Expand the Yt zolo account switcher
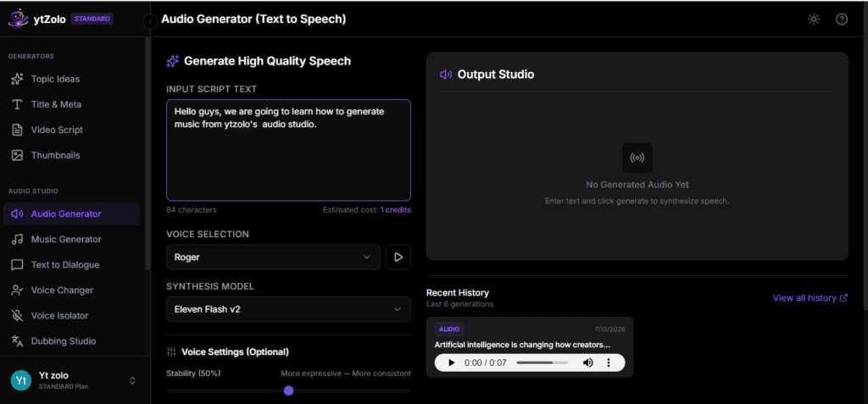 click(x=132, y=380)
